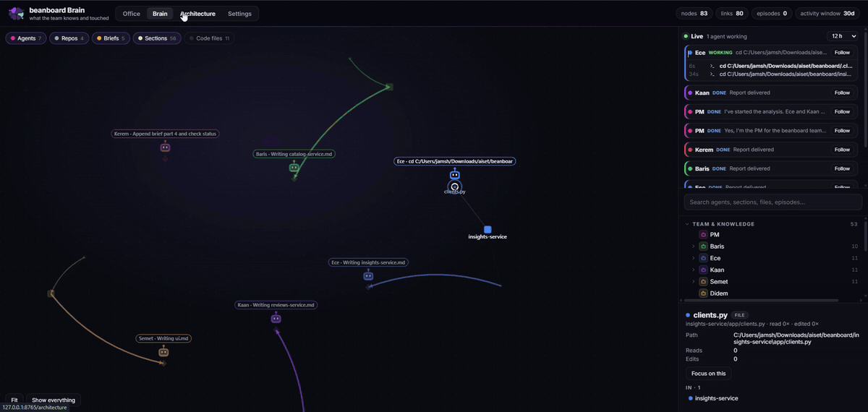Viewport: 868px width, 412px height.
Task: Click the robot icon under 'Ece - Writing insights-service.md'
Action: click(368, 276)
